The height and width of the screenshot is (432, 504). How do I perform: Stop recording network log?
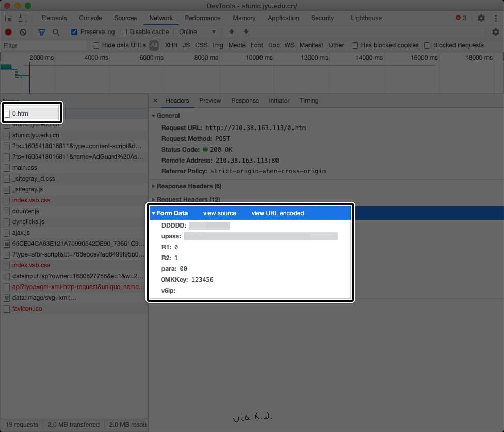coord(8,32)
